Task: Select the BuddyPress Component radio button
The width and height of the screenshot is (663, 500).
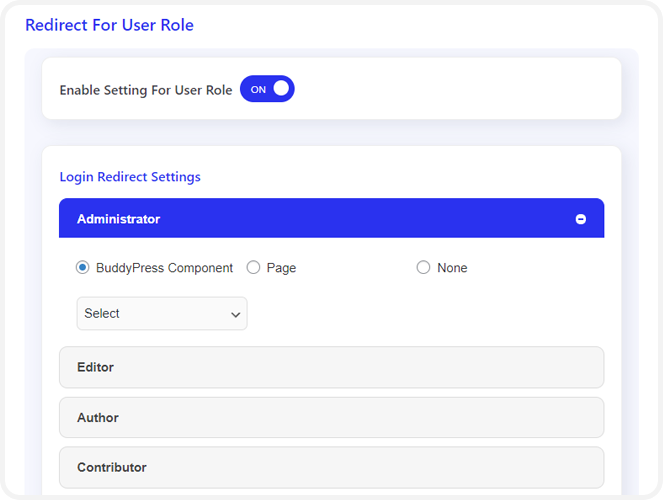Action: (83, 268)
